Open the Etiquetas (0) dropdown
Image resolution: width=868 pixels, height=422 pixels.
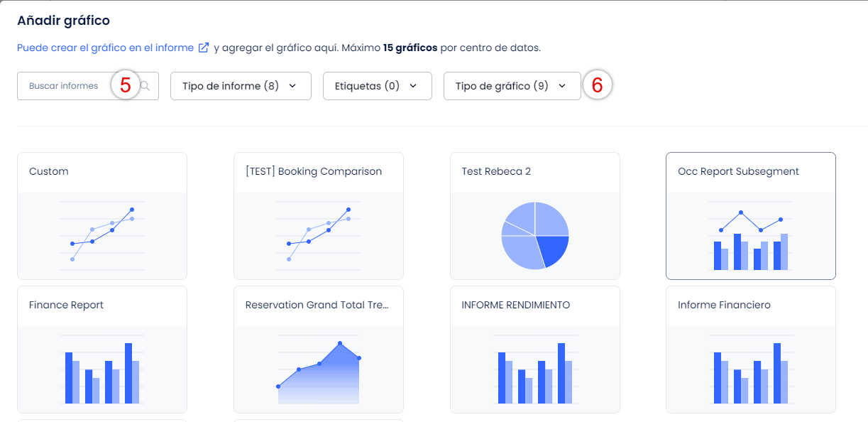378,86
